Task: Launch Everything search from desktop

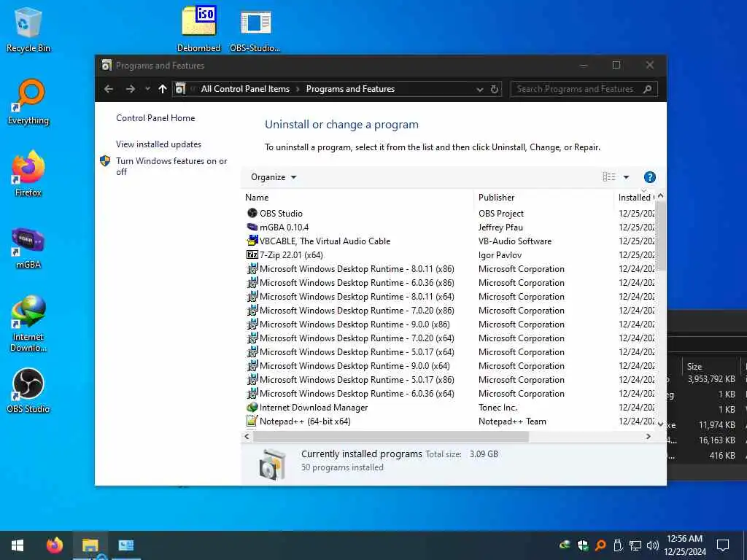Action: click(x=28, y=102)
